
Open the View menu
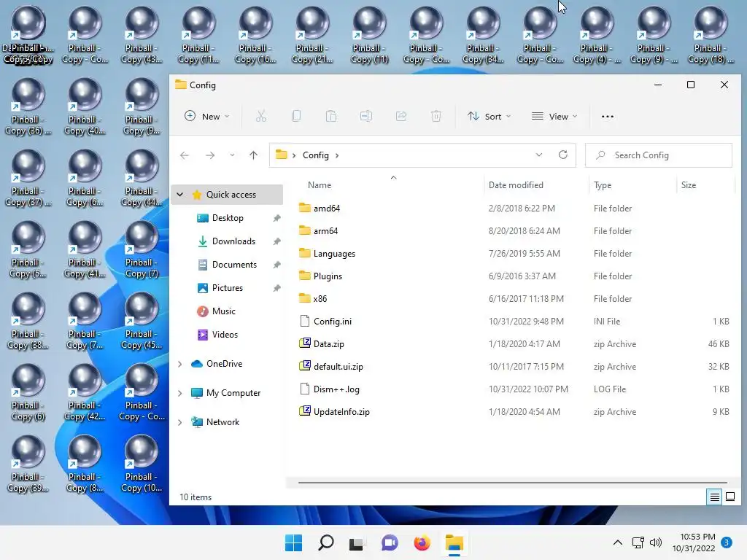point(554,116)
